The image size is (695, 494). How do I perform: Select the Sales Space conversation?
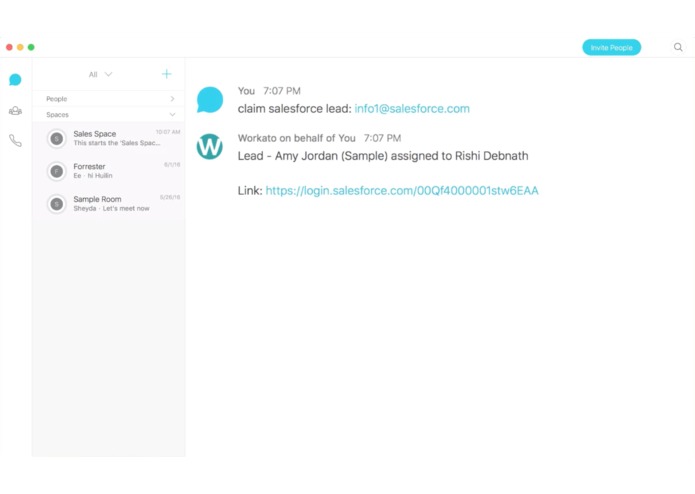(109, 138)
